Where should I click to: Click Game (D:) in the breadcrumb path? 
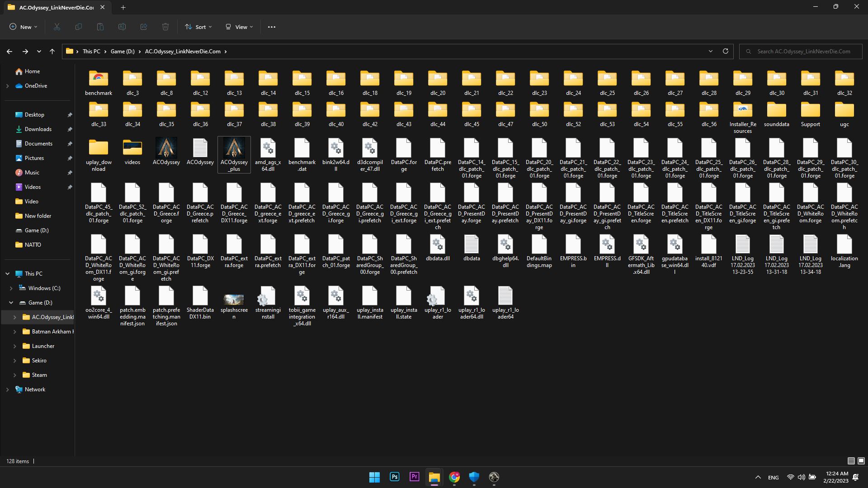tap(123, 52)
